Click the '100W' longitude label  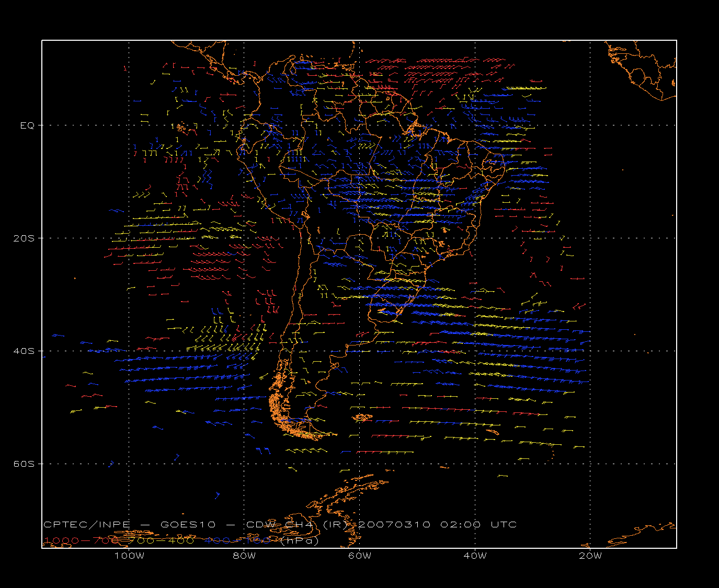coord(129,556)
